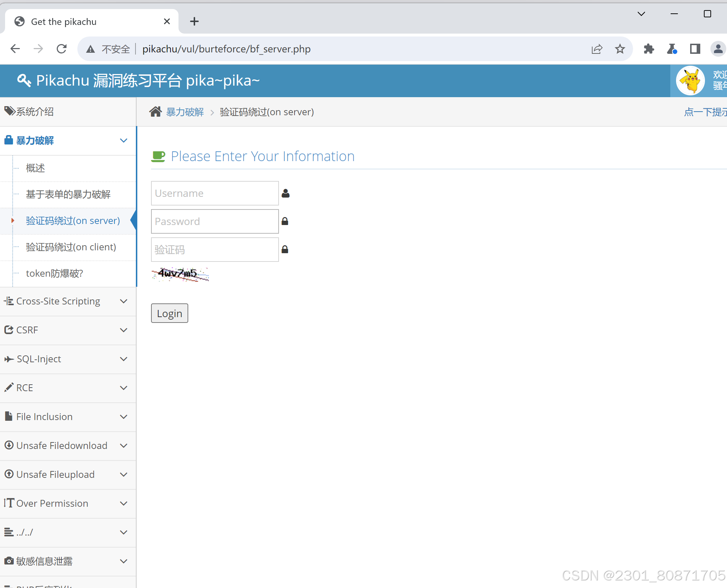Click the 暴力破解 breadcrumb link

tap(185, 112)
